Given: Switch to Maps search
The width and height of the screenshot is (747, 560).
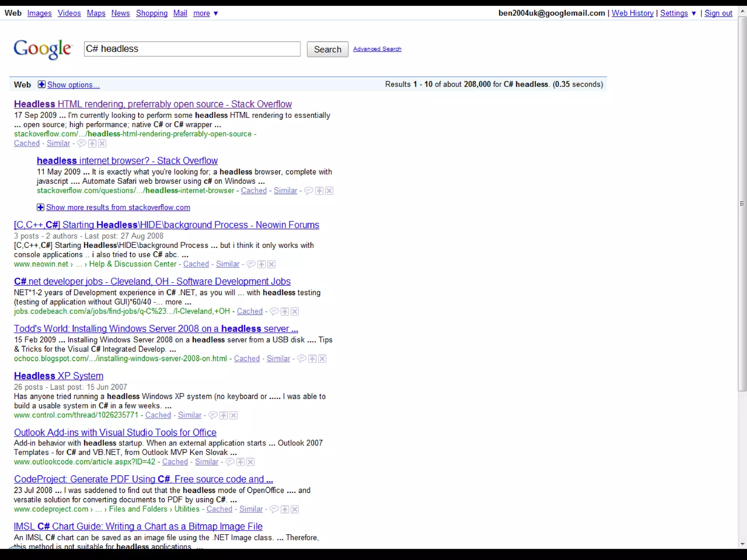Looking at the screenshot, I should point(96,13).
